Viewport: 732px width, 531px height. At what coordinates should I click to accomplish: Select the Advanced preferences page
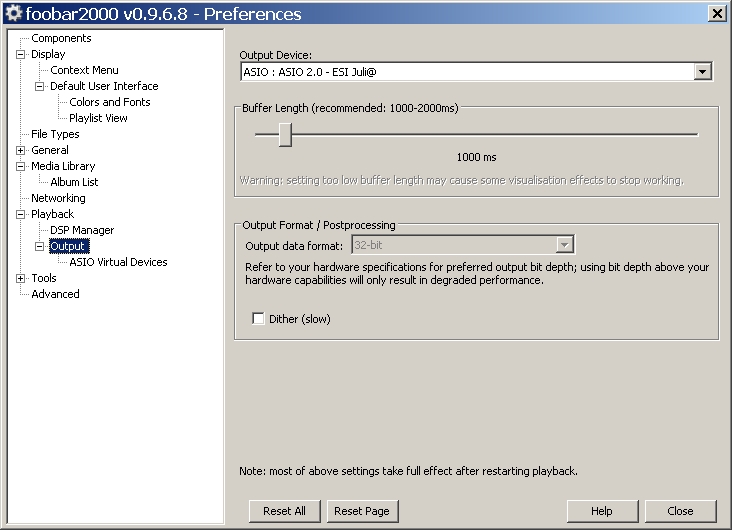pyautogui.click(x=55, y=294)
